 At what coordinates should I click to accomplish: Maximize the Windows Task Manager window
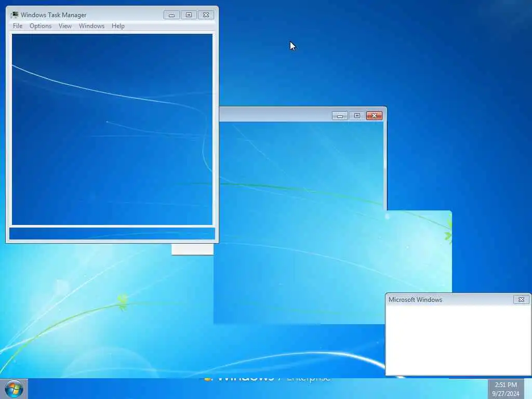tap(189, 15)
